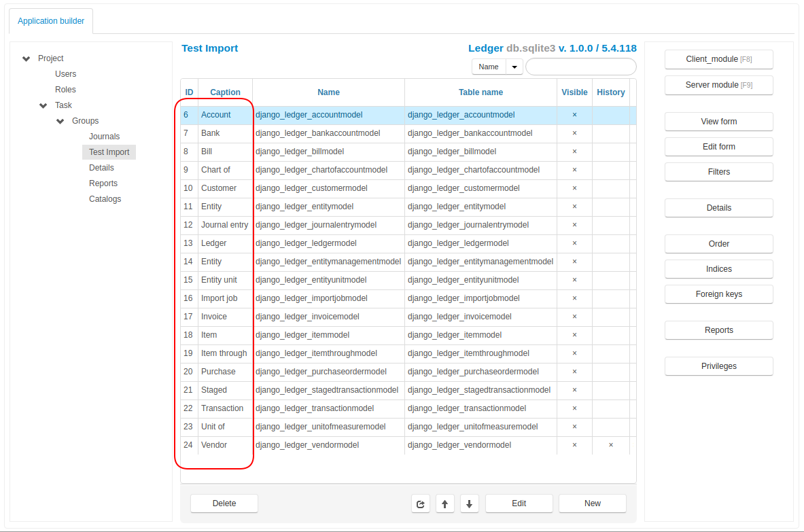Screen dimensions: 804x532
Task: Select row ID 11 Entity caption
Action: point(225,207)
